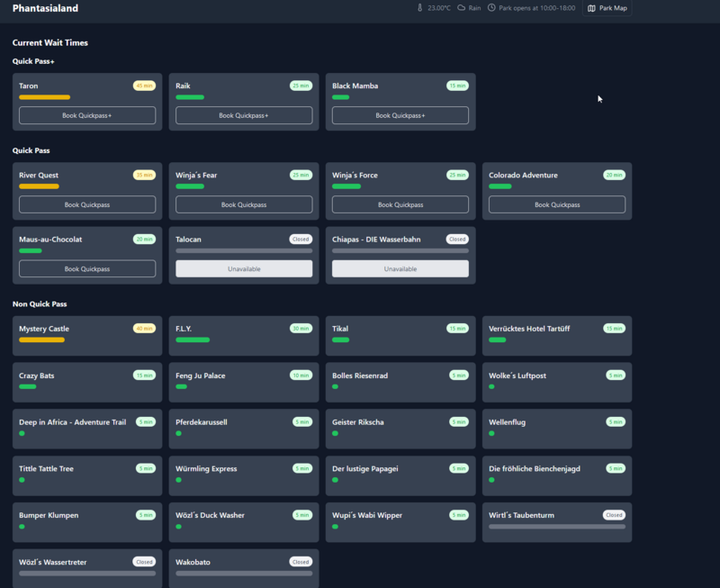Click the thermometer temperature icon
This screenshot has width=720, height=588.
(419, 8)
